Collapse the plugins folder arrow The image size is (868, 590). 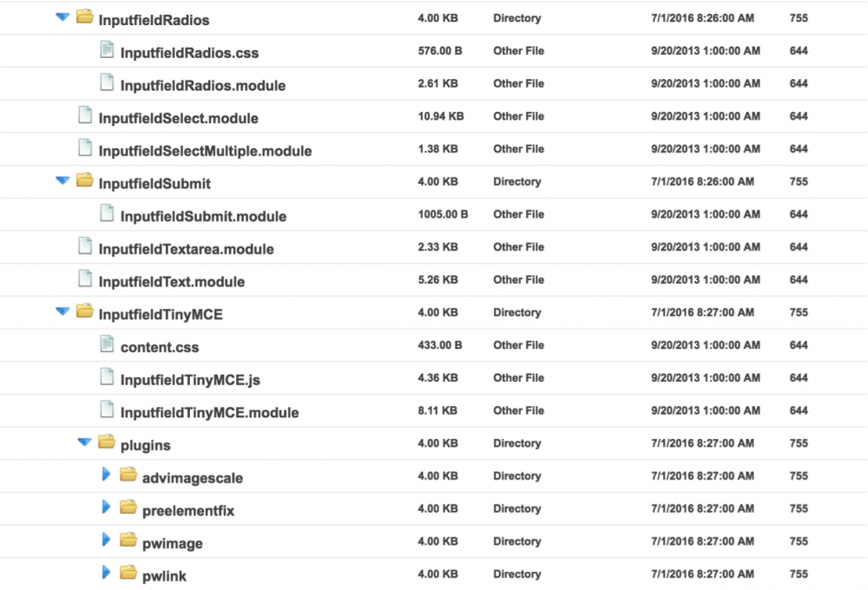pyautogui.click(x=84, y=442)
